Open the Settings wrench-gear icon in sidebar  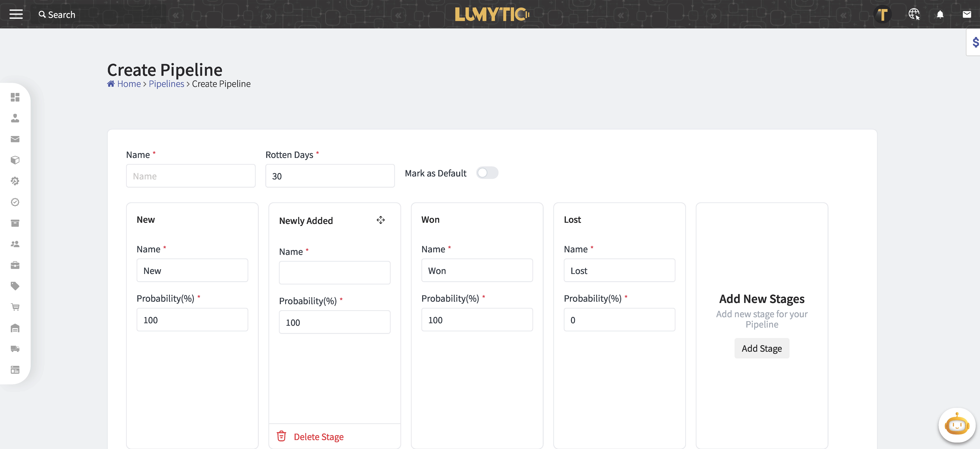15,181
